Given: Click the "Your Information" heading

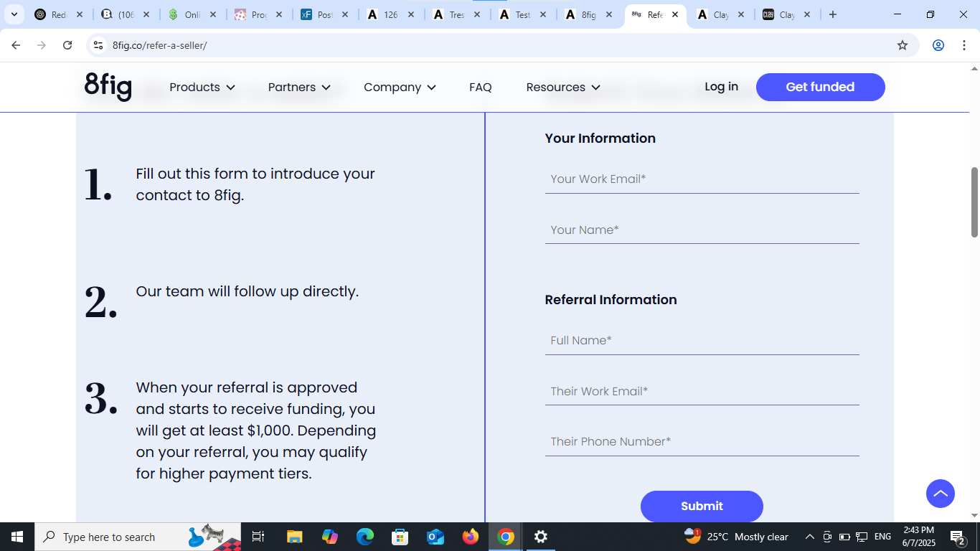Looking at the screenshot, I should (x=600, y=138).
